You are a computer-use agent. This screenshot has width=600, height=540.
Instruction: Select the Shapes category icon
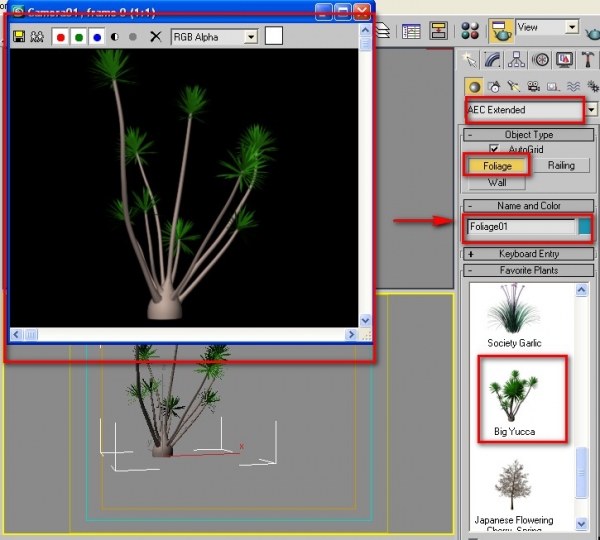coord(494,87)
